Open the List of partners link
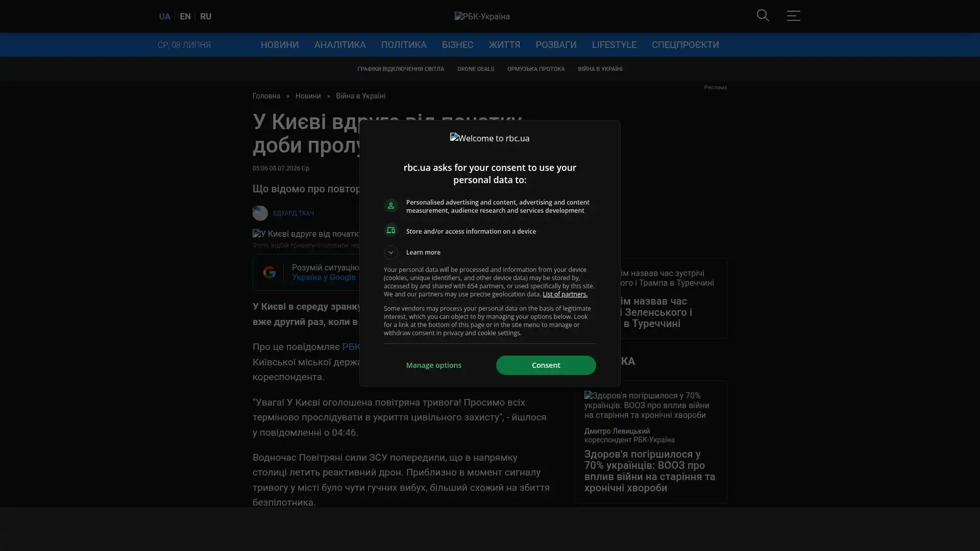The image size is (980, 551). [565, 294]
